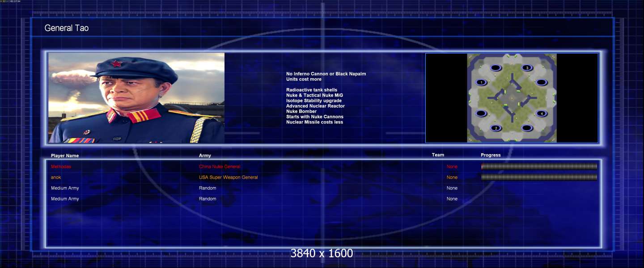Click the General Tao title text
The height and width of the screenshot is (268, 644).
(67, 28)
